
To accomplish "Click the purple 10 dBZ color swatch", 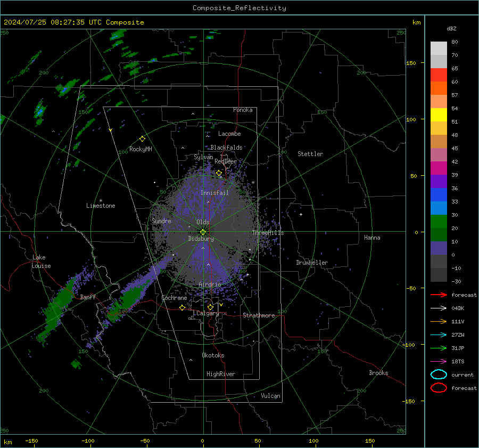I will (439, 248).
